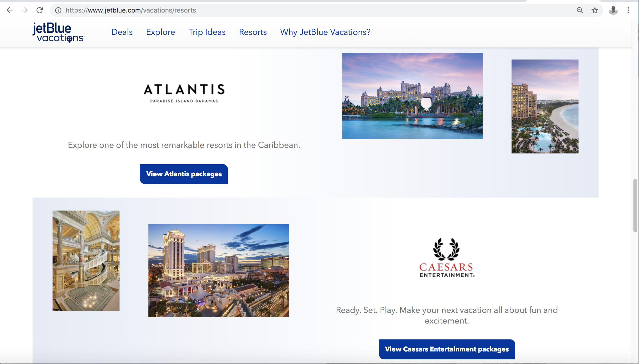Screen dimensions: 639x364
Task: Click the page vertical scrollbar thumb
Action: [x=635, y=206]
